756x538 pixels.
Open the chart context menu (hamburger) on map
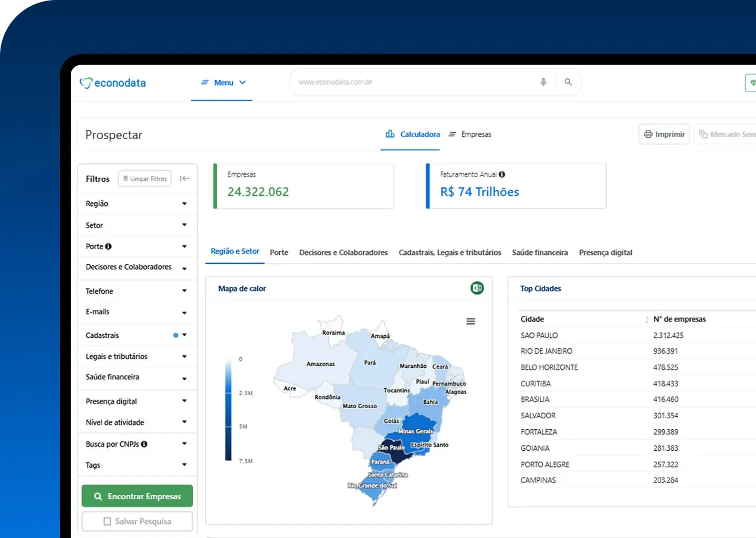[x=470, y=320]
